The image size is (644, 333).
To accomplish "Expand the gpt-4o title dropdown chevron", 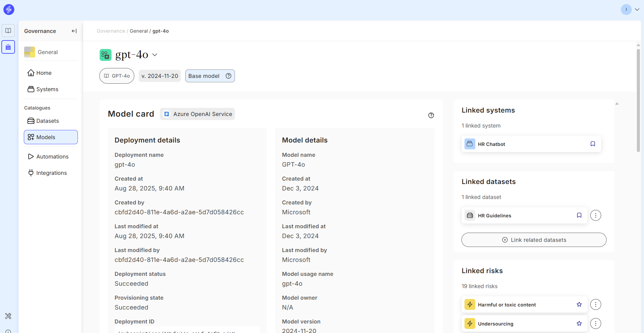I will 155,55.
